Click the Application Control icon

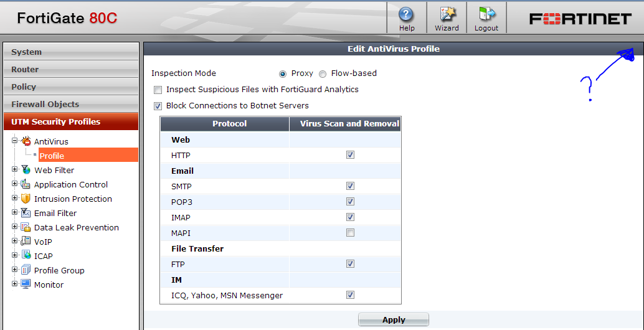[x=26, y=184]
